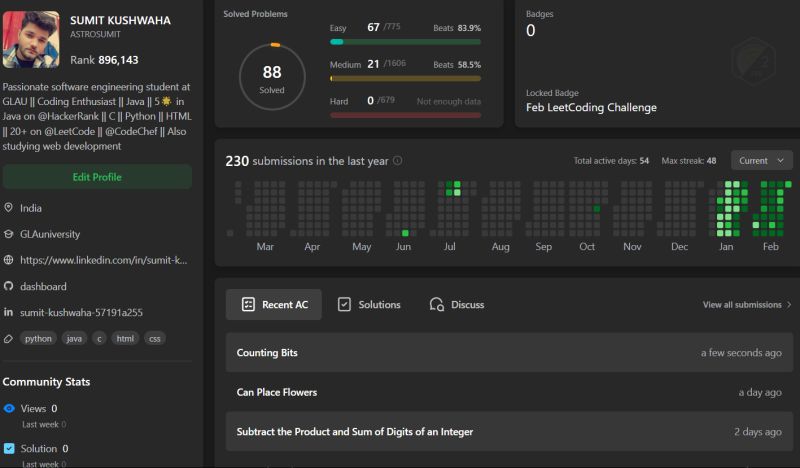The height and width of the screenshot is (468, 800).
Task: Click the ASTROSUMIT username text
Action: (95, 34)
